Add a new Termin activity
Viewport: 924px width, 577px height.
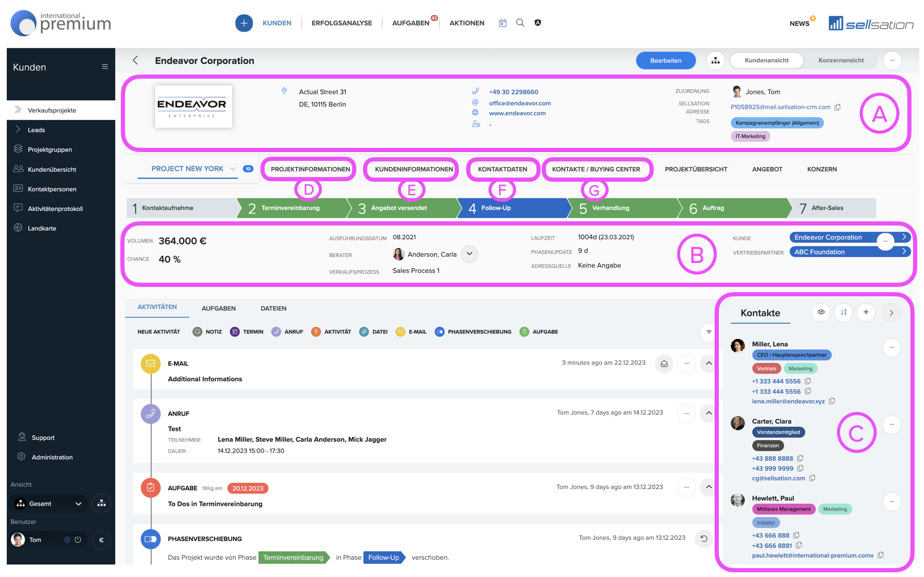pyautogui.click(x=247, y=332)
